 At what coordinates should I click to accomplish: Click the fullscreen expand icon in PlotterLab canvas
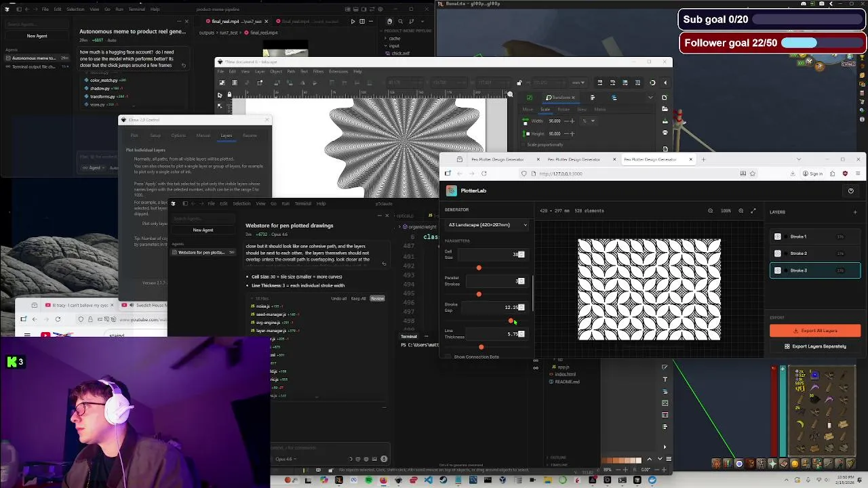tap(753, 211)
